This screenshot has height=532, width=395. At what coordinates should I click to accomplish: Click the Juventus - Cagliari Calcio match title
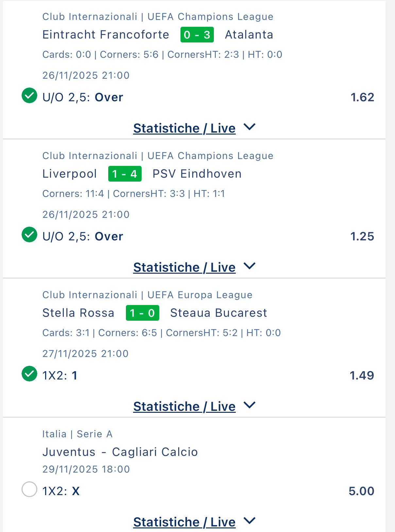coord(120,452)
